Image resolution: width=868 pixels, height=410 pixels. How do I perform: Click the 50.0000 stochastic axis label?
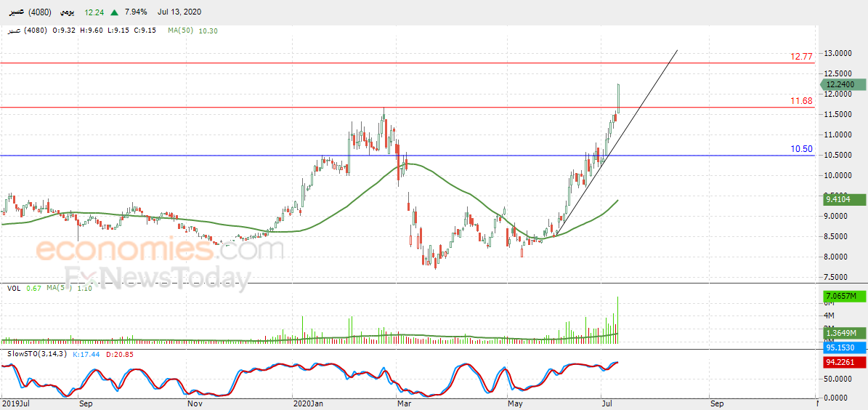[839, 379]
